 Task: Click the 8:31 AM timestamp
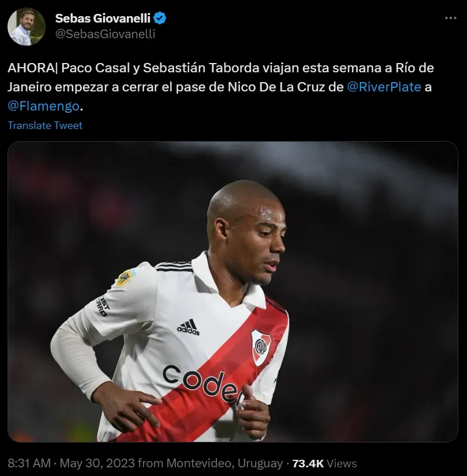29,463
